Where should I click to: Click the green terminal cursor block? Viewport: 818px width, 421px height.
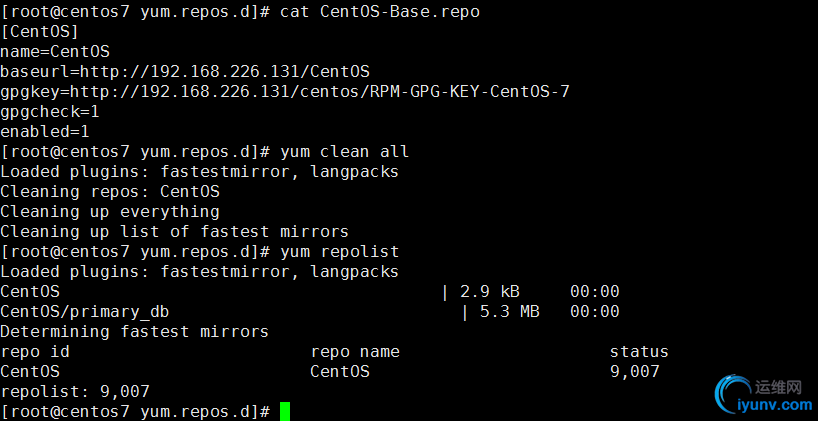(284, 411)
